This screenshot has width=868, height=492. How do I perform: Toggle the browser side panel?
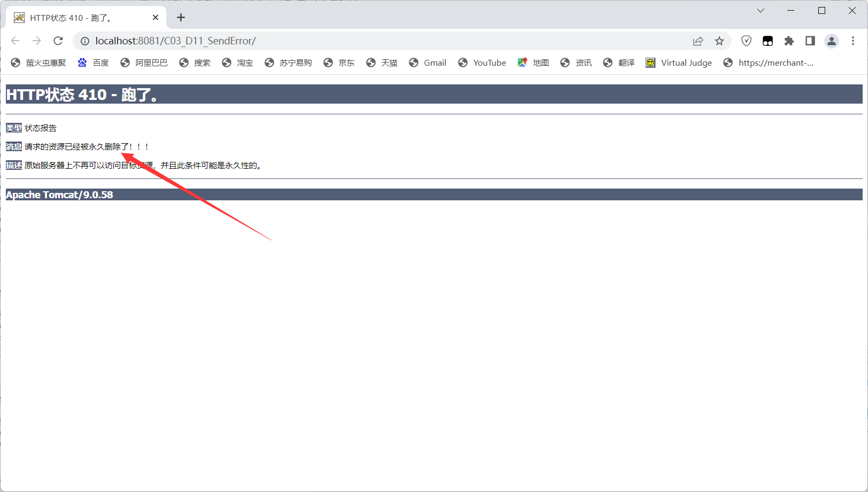click(810, 41)
